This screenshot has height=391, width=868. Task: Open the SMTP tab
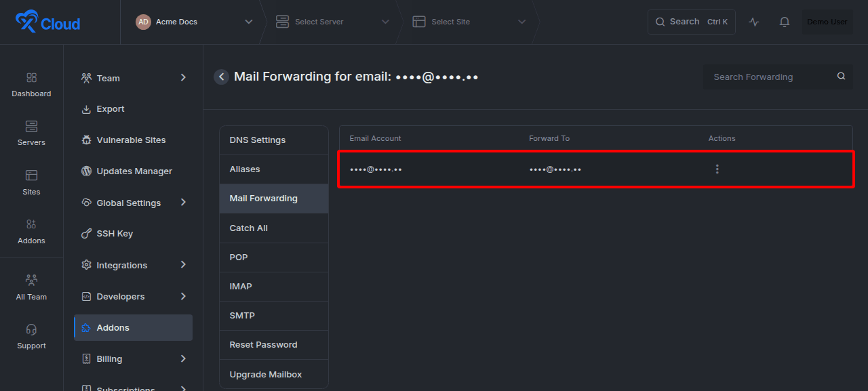coord(274,316)
